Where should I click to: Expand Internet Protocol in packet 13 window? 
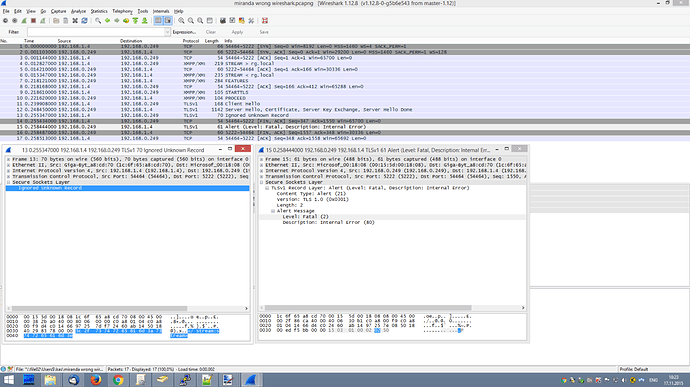point(8,171)
